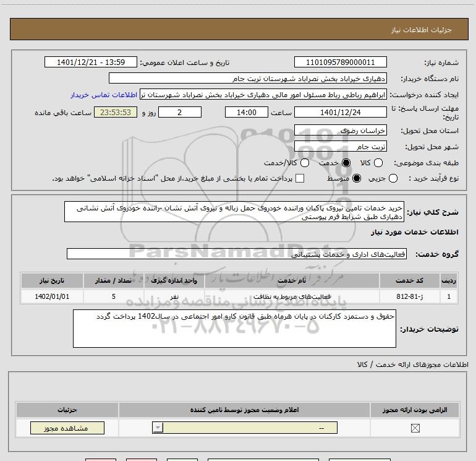The height and width of the screenshot is (461, 476).
Task: Click the request creator name field
Action: (263, 95)
